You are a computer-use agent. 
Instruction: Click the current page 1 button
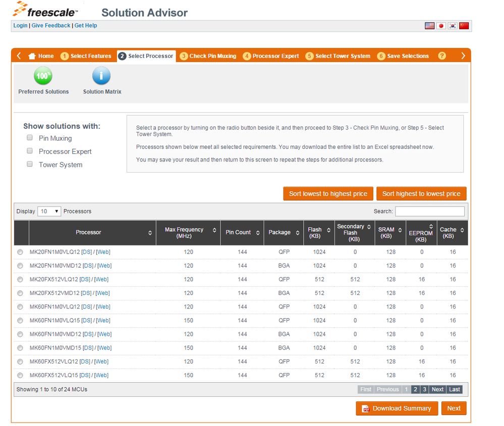[406, 389]
